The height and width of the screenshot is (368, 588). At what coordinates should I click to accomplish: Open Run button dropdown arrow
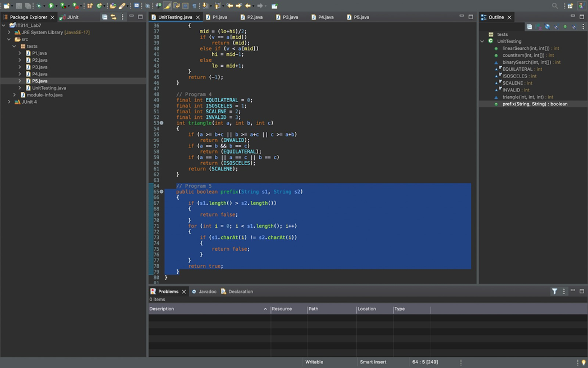(56, 6)
